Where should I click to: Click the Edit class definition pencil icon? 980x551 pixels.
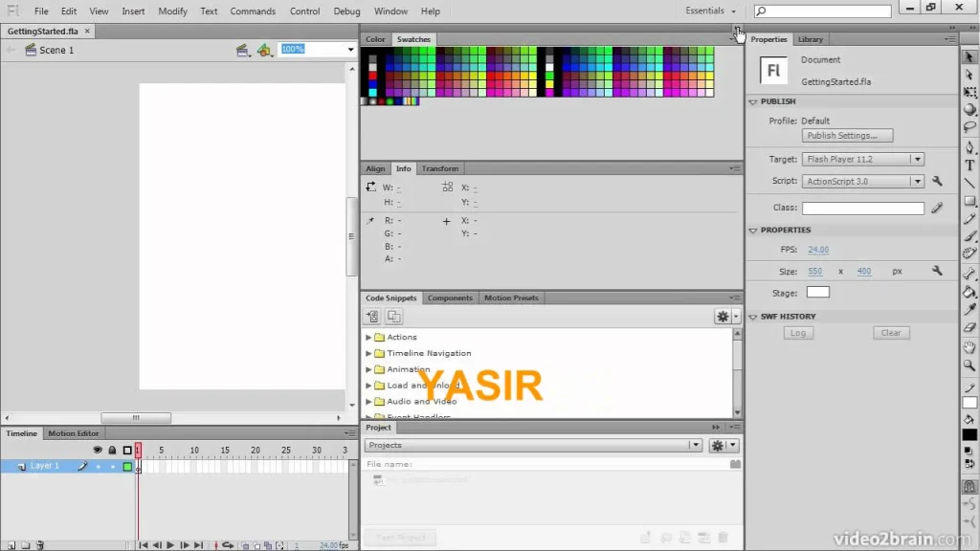click(937, 208)
